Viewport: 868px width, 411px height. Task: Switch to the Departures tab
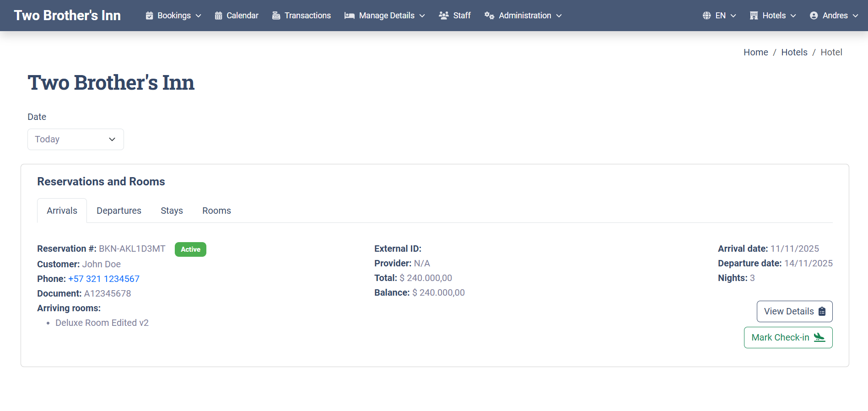pos(119,211)
